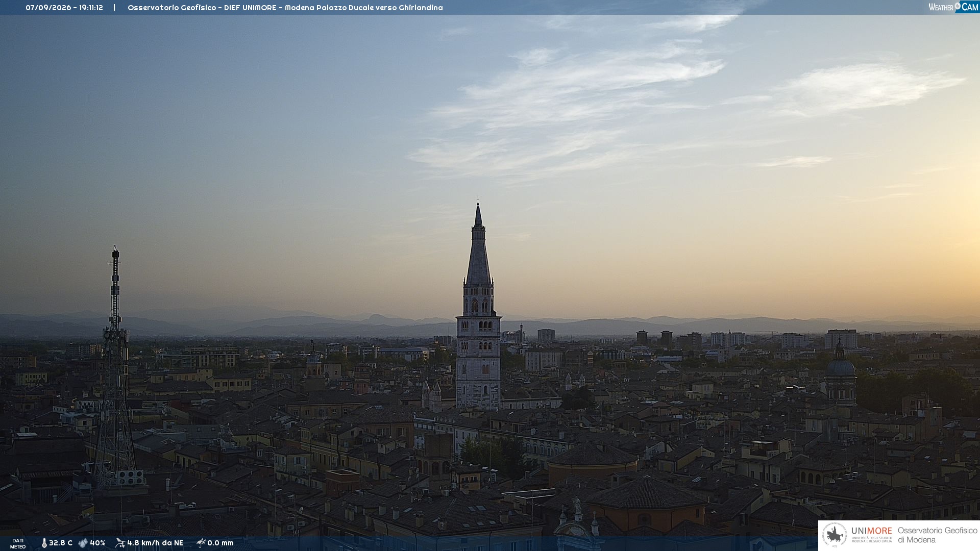Click the UNIMORE wordmark logo

coord(871,531)
